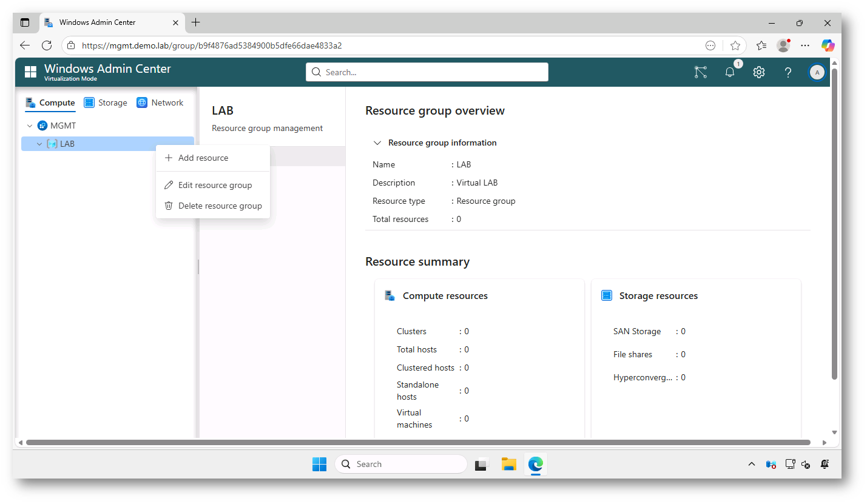Select Delete resource group from the menu
The image size is (867, 504).
coord(221,206)
